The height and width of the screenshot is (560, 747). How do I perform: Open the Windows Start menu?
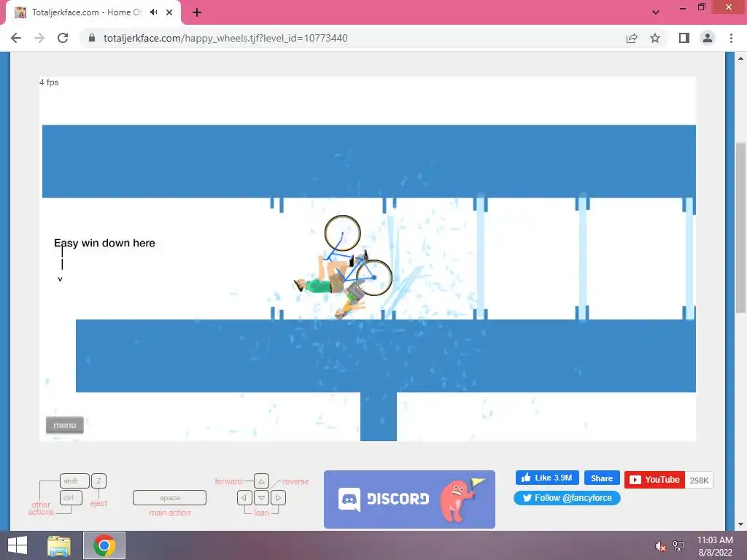[x=18, y=545]
